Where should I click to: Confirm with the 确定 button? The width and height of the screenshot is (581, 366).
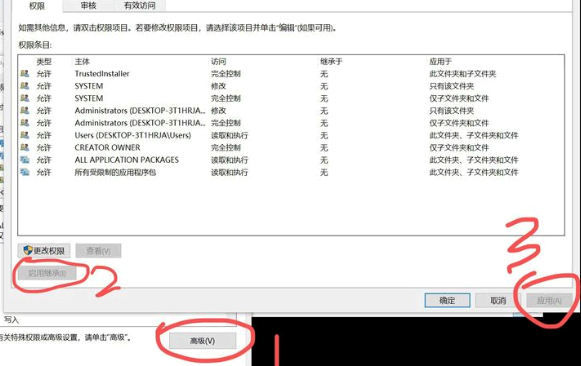pyautogui.click(x=447, y=300)
